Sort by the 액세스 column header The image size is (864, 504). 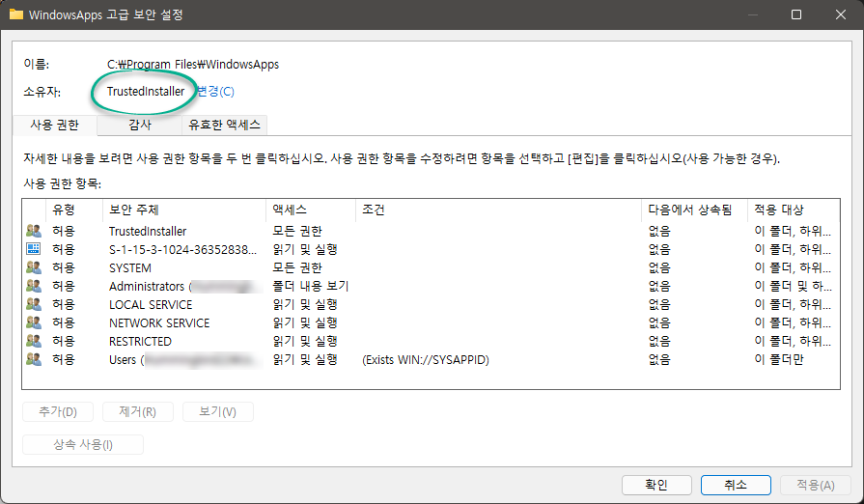pyautogui.click(x=311, y=210)
